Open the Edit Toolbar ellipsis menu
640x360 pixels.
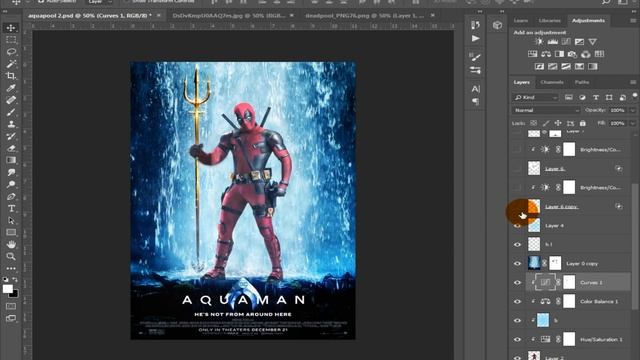point(11,269)
